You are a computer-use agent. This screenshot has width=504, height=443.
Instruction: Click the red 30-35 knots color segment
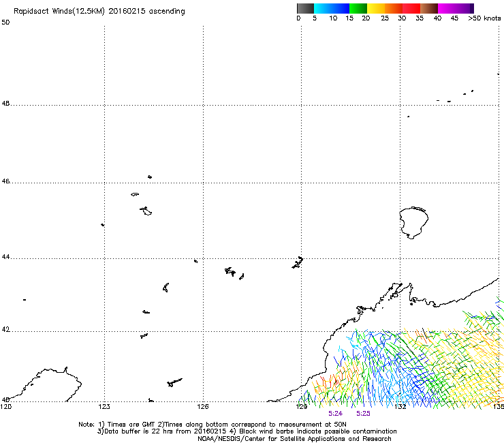point(411,8)
